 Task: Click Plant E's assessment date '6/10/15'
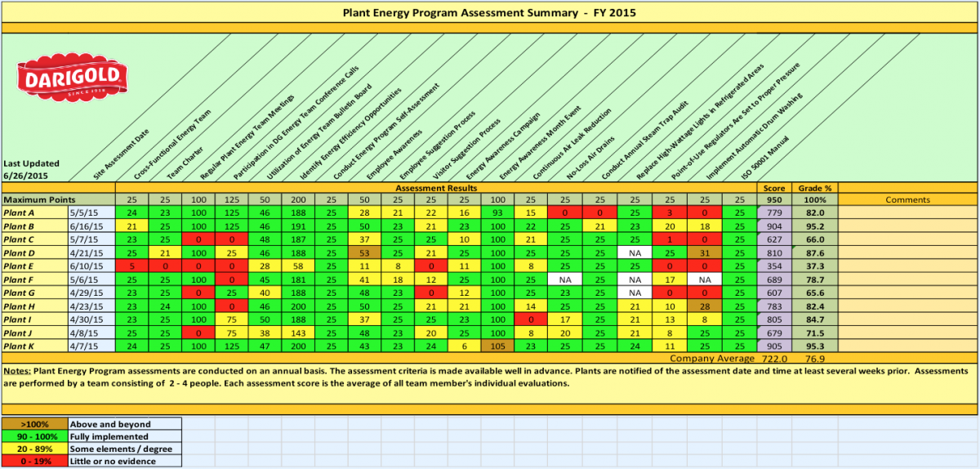[x=91, y=266]
